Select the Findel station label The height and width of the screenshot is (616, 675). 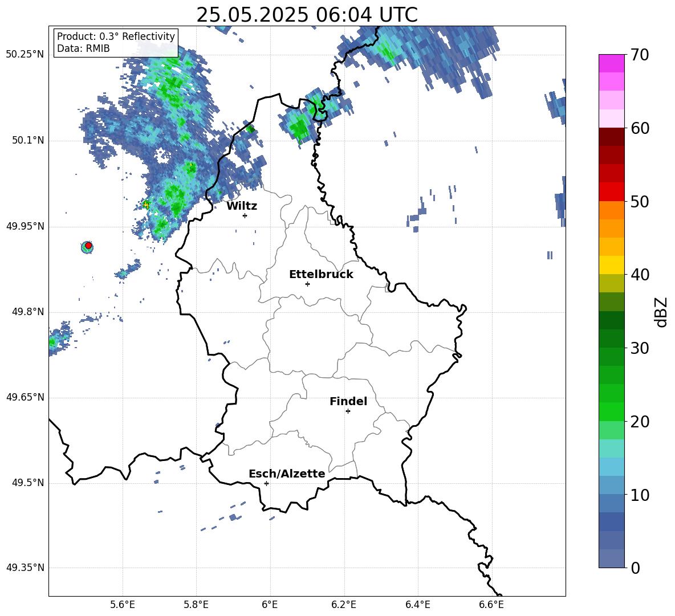coord(348,401)
